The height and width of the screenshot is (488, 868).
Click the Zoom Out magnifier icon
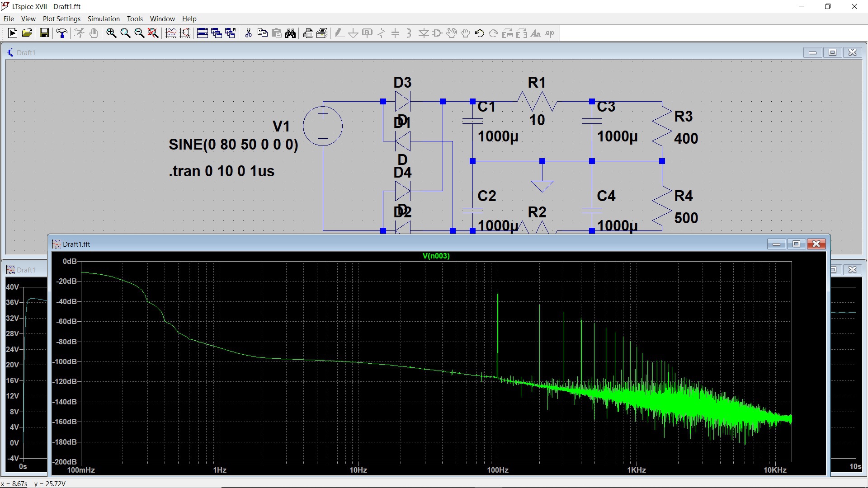pos(139,33)
